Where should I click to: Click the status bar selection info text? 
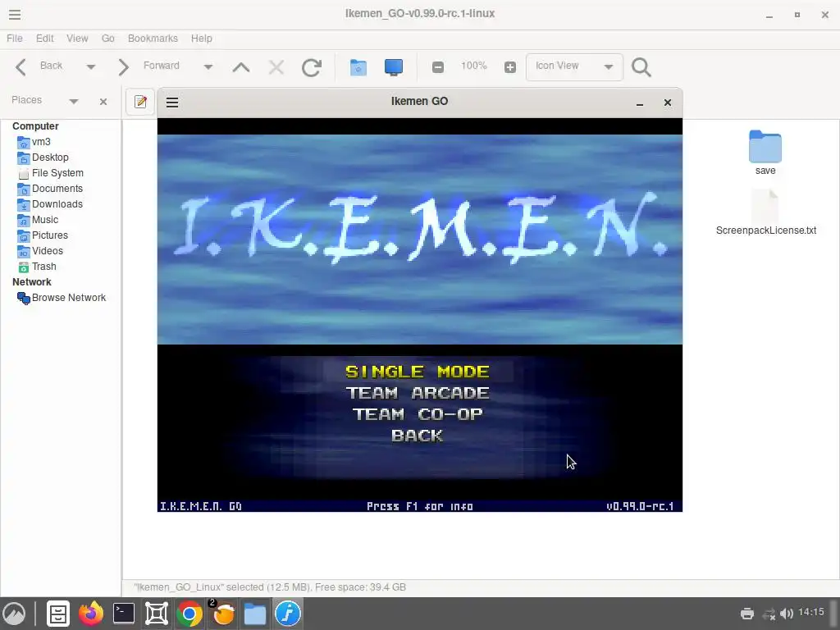(270, 587)
